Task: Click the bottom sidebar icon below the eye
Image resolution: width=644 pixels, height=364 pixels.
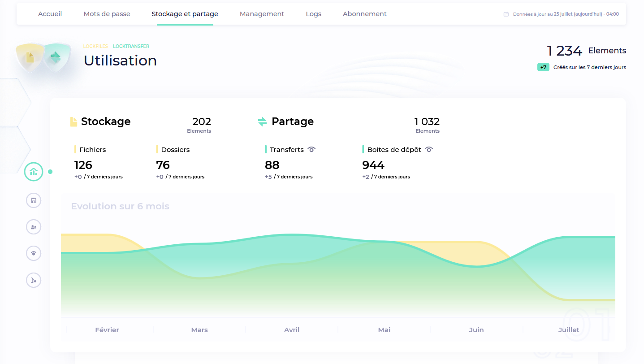Action: [34, 280]
